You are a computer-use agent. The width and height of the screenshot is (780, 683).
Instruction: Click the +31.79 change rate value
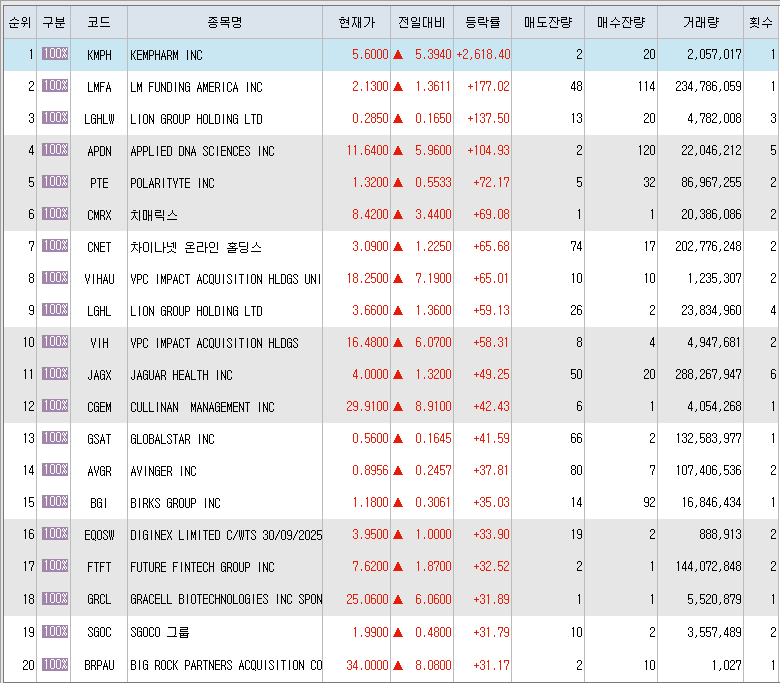point(491,632)
